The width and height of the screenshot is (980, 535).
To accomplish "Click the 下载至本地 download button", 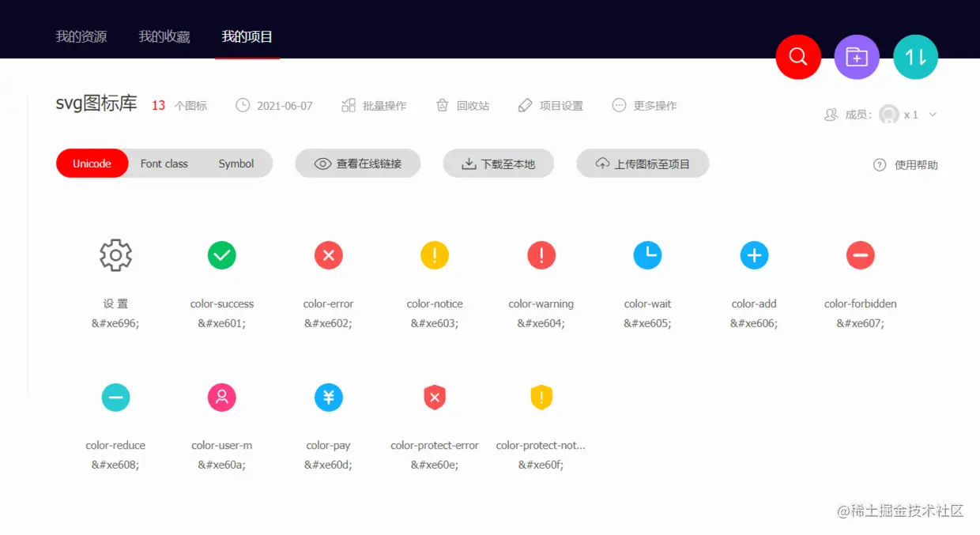I will point(499,164).
